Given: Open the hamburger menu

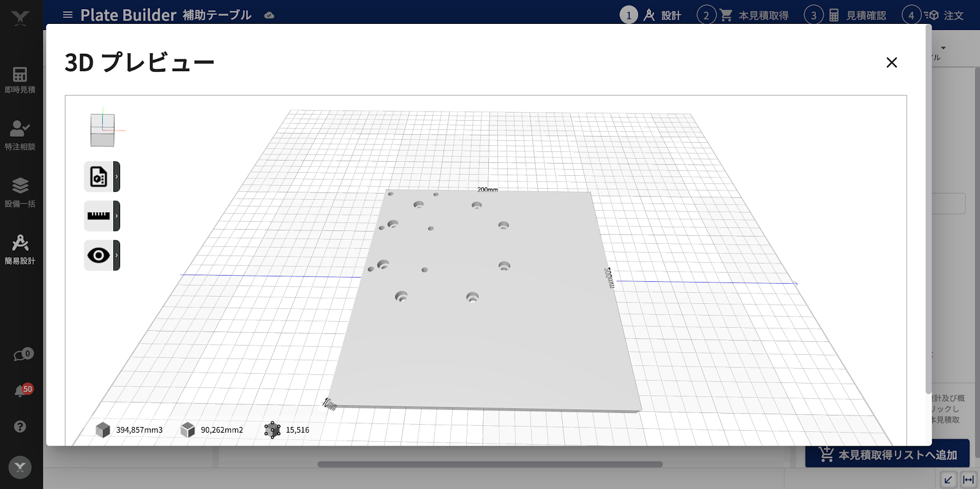Looking at the screenshot, I should 68,15.
